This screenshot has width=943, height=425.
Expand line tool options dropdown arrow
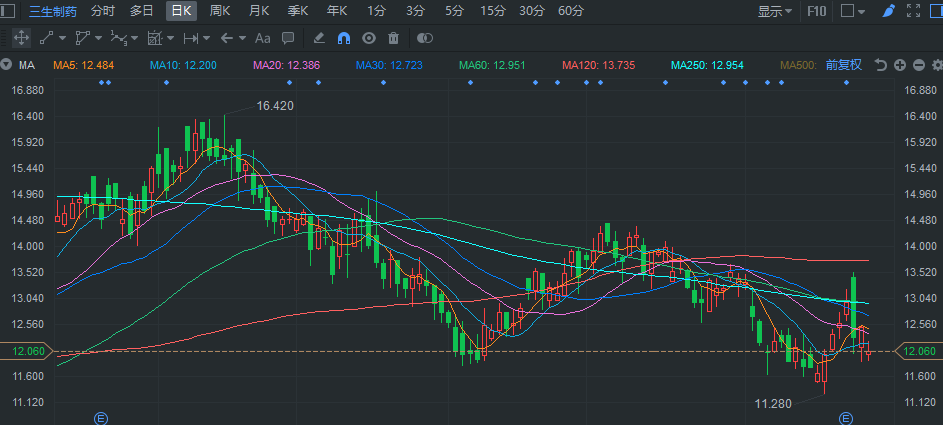point(62,38)
